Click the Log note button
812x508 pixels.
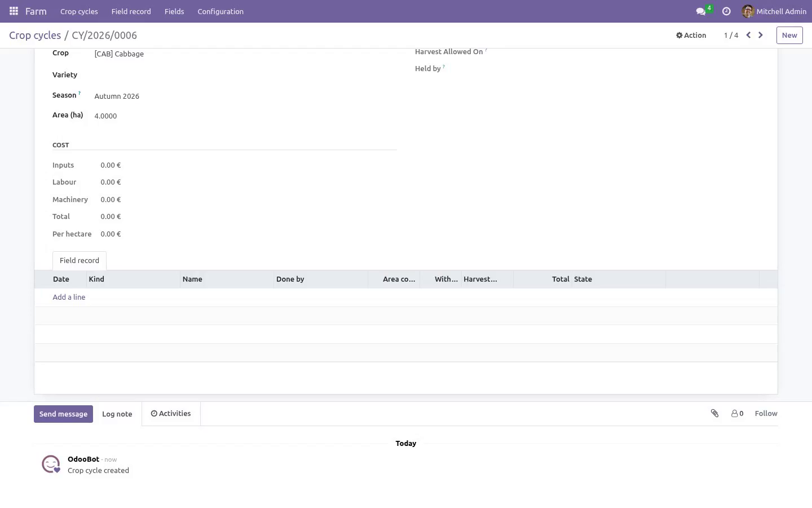pyautogui.click(x=117, y=414)
